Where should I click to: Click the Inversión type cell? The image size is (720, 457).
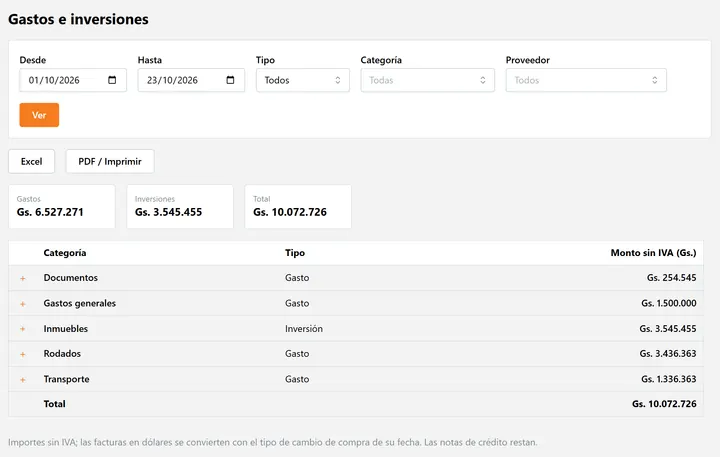pyautogui.click(x=304, y=328)
